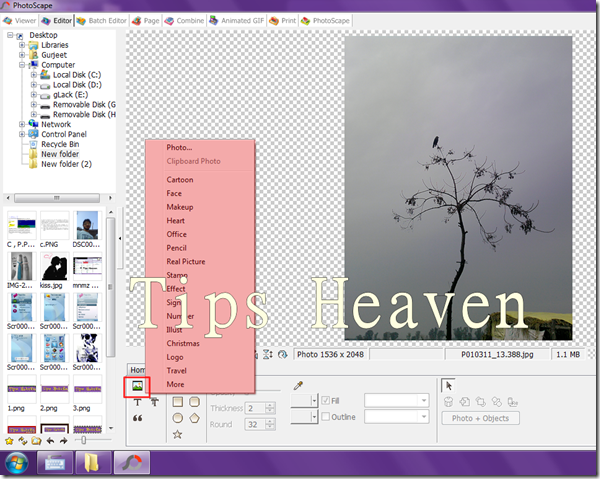Click the fourth object overlap icon
This screenshot has width=600, height=479.
[497, 402]
